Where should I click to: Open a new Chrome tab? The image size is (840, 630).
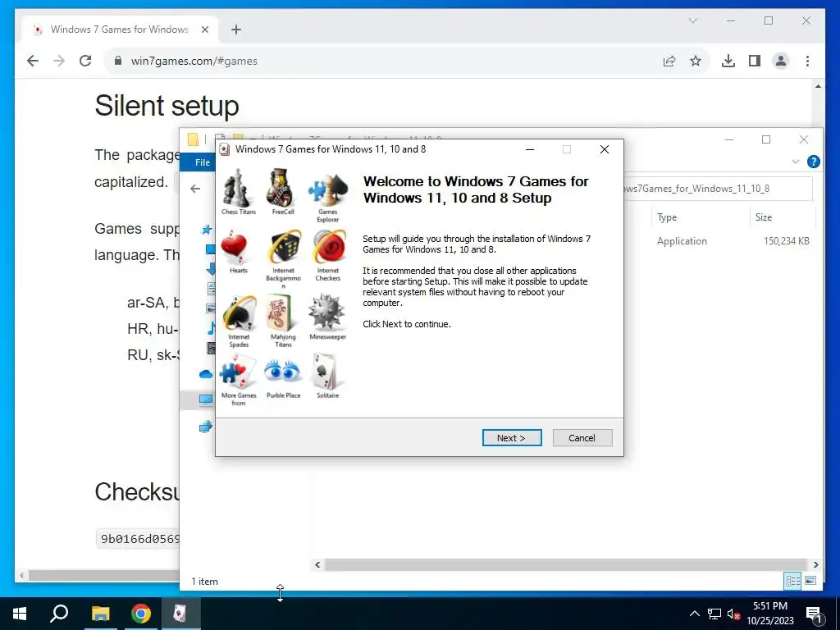click(x=236, y=30)
